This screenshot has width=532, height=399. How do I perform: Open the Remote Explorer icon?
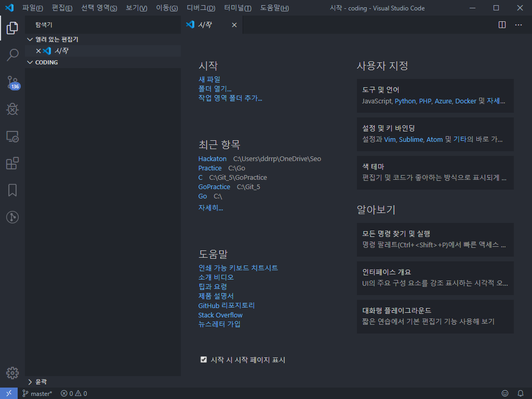12,137
